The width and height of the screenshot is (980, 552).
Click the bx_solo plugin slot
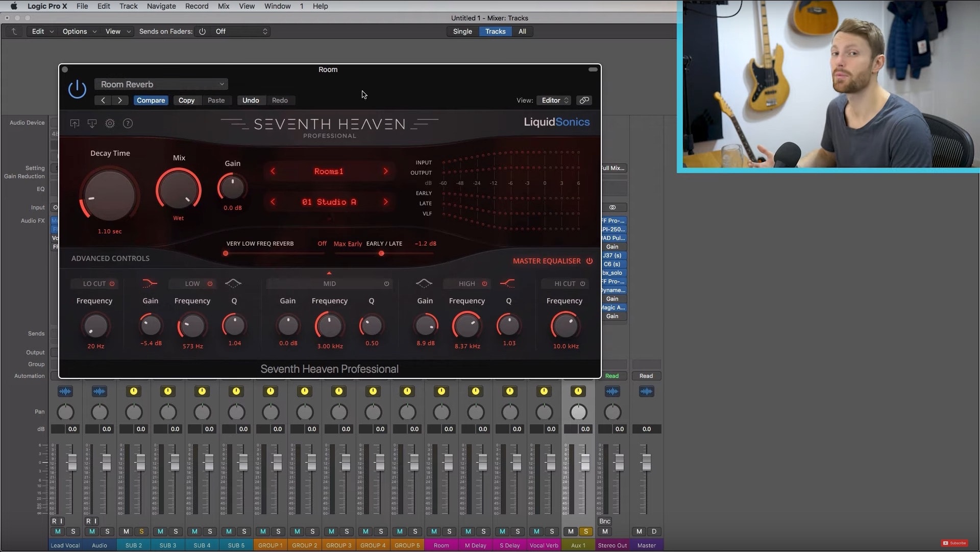pyautogui.click(x=613, y=273)
